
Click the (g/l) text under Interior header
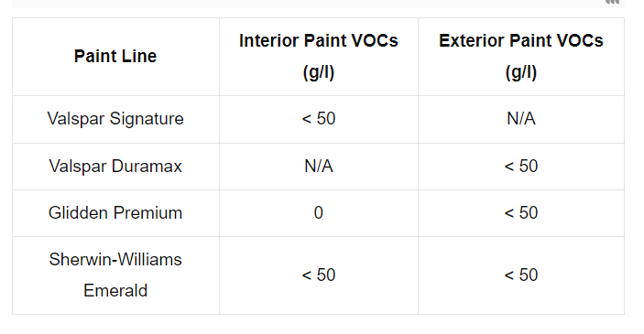pyautogui.click(x=319, y=72)
